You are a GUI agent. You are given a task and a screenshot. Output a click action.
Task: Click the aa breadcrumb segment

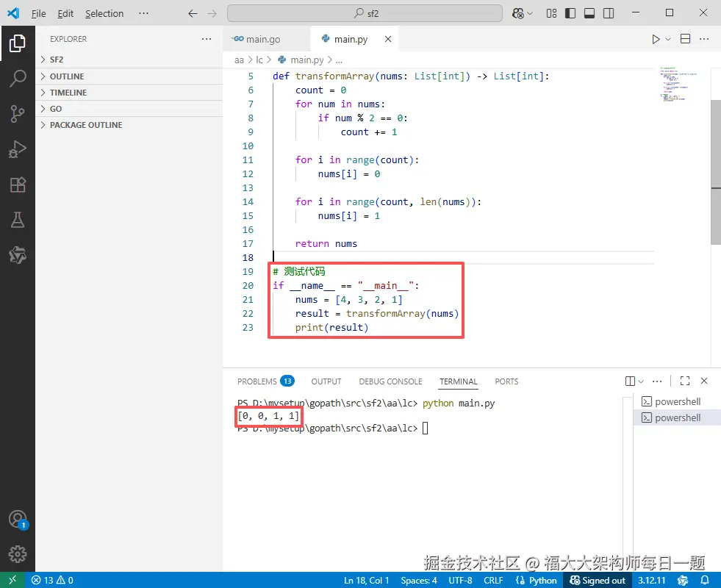pyautogui.click(x=239, y=60)
